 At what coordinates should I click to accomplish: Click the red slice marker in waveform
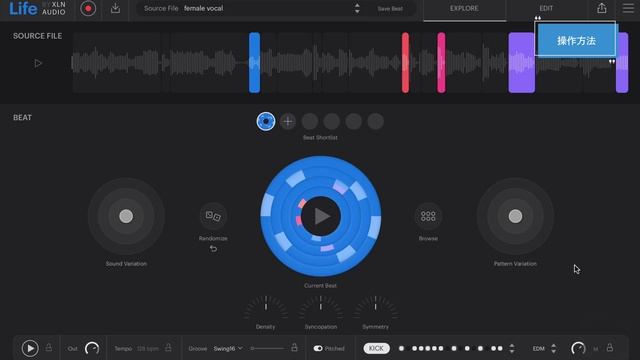[405, 63]
